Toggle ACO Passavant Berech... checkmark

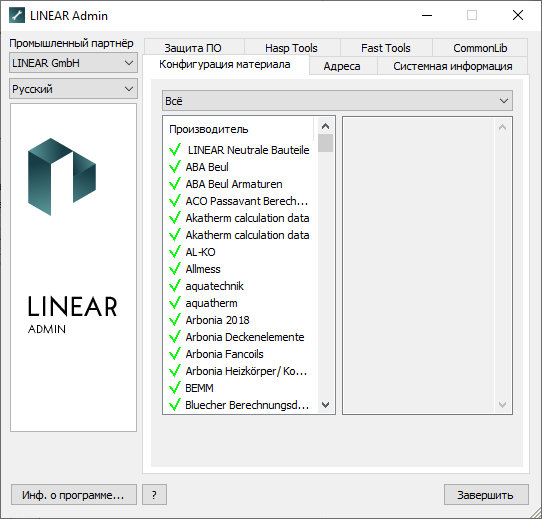click(x=175, y=201)
